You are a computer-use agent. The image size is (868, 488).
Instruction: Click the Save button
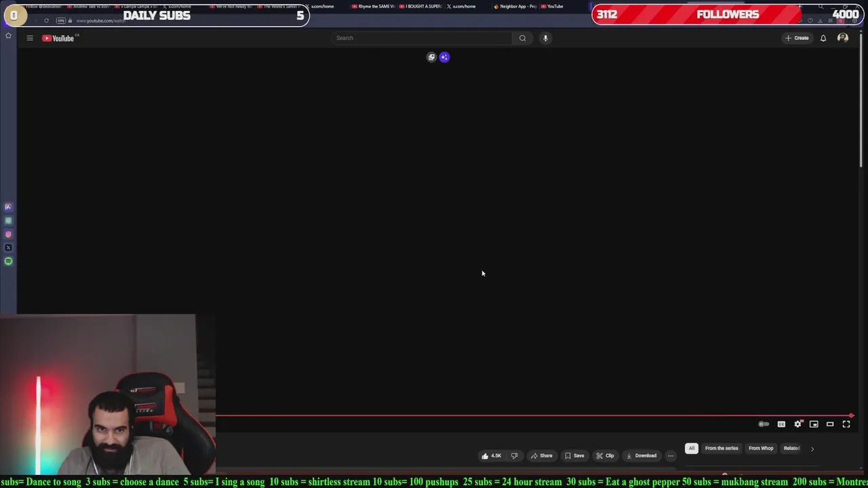pos(574,455)
